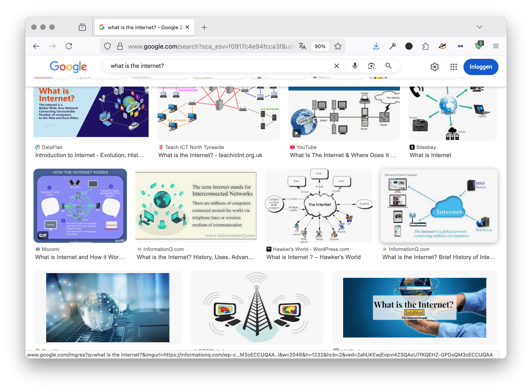
Task: Toggle the tracking protection shield
Action: tap(107, 46)
